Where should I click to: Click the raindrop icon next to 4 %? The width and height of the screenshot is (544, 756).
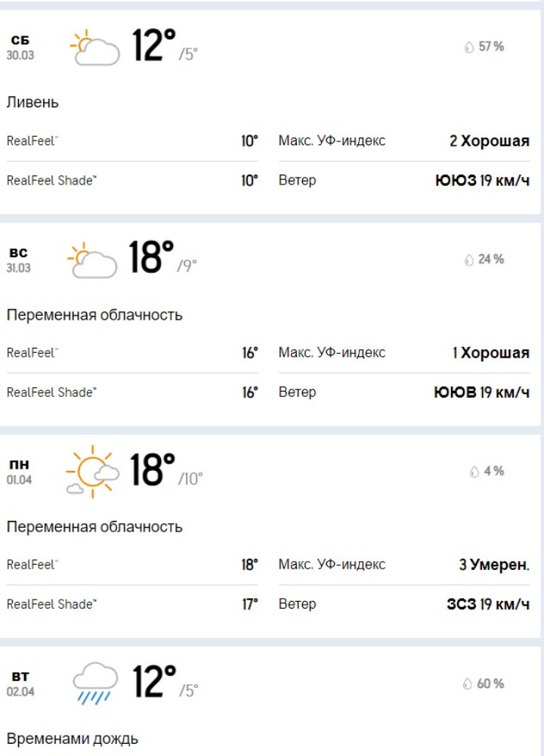[474, 472]
